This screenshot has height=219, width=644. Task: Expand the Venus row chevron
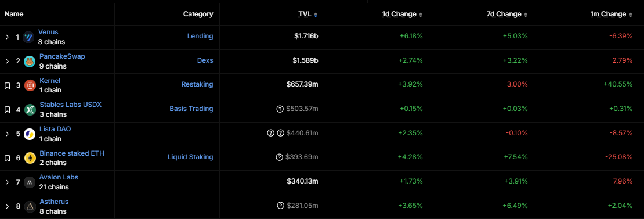7,37
